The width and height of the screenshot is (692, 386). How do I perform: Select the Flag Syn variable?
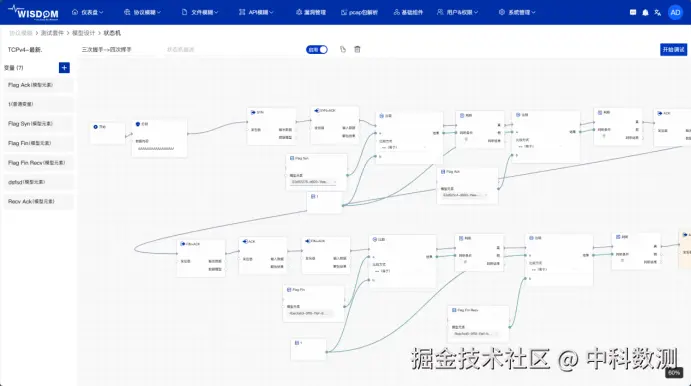(x=38, y=124)
